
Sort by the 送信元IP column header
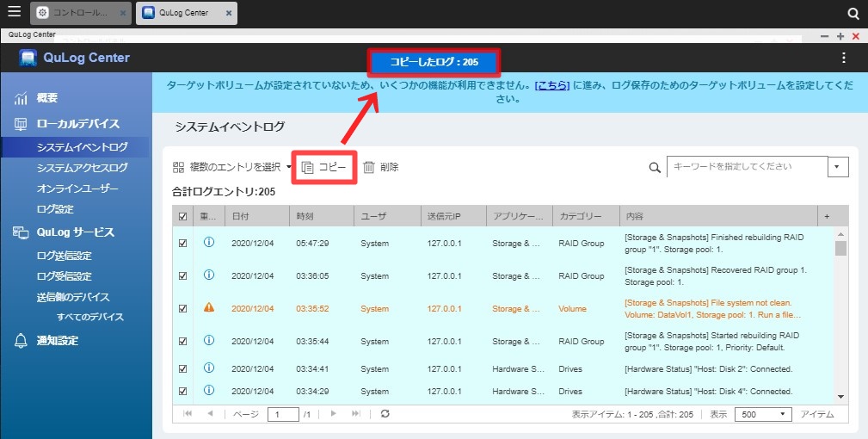coord(454,216)
